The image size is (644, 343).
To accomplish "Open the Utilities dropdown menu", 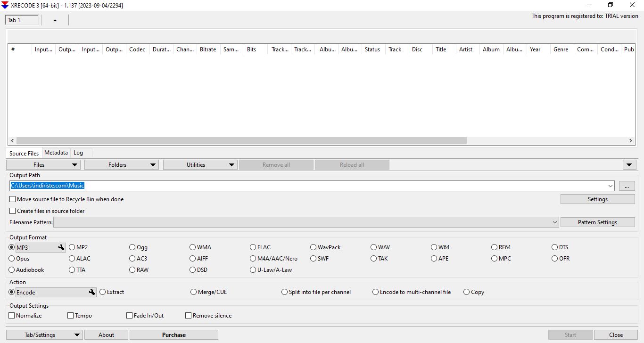I will [200, 165].
